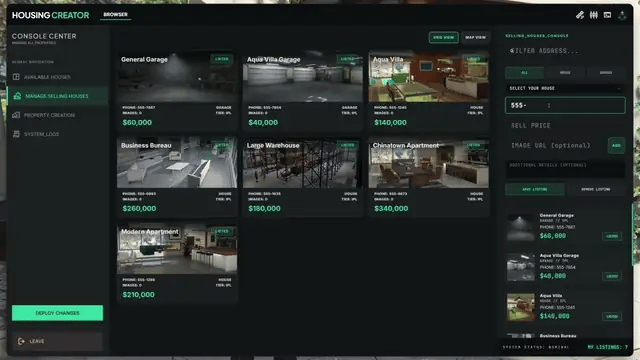Click Listed badge on Modern Apartment card
Viewport: 640px width, 360px height.
[222, 231]
